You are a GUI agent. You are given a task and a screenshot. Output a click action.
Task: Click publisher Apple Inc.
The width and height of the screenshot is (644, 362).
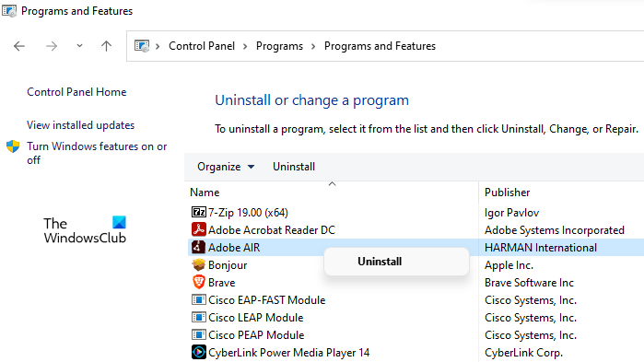509,265
